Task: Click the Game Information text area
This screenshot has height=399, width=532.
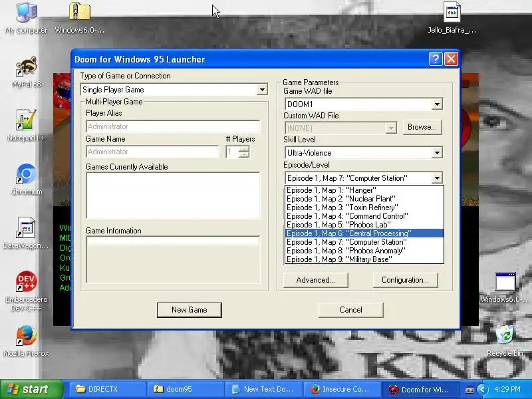Action: pos(173,259)
